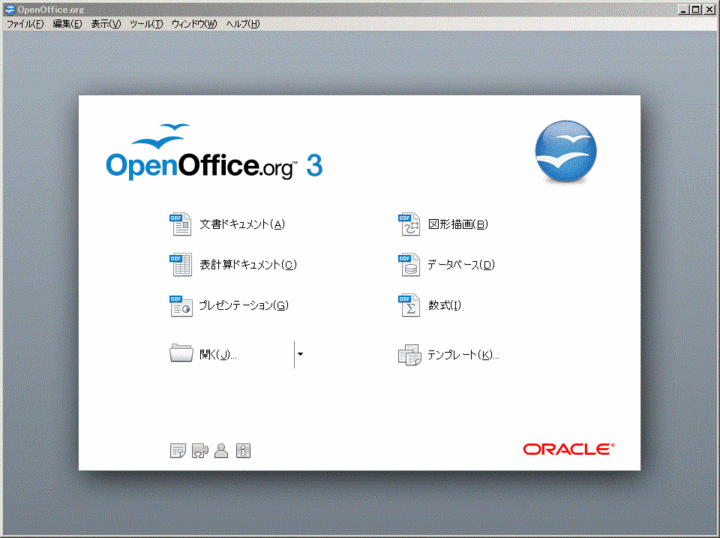Create new データベース(D)
The width and height of the screenshot is (720, 538).
pos(461,265)
